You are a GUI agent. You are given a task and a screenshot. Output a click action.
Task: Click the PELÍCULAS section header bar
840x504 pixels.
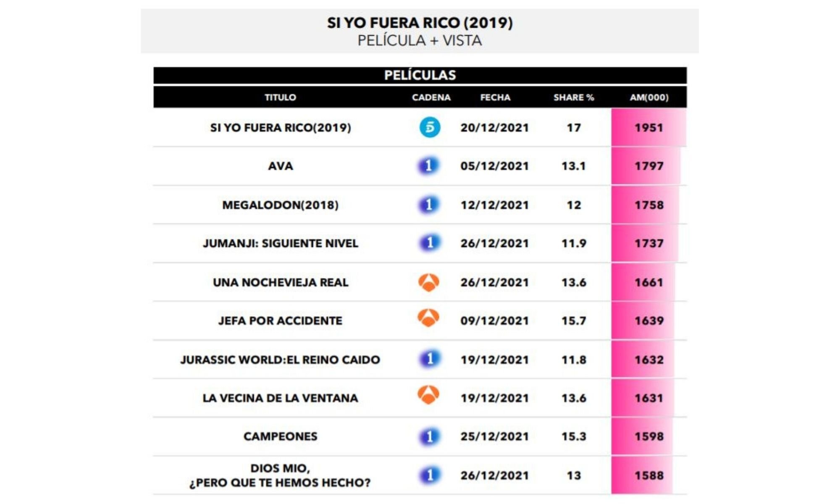[420, 75]
